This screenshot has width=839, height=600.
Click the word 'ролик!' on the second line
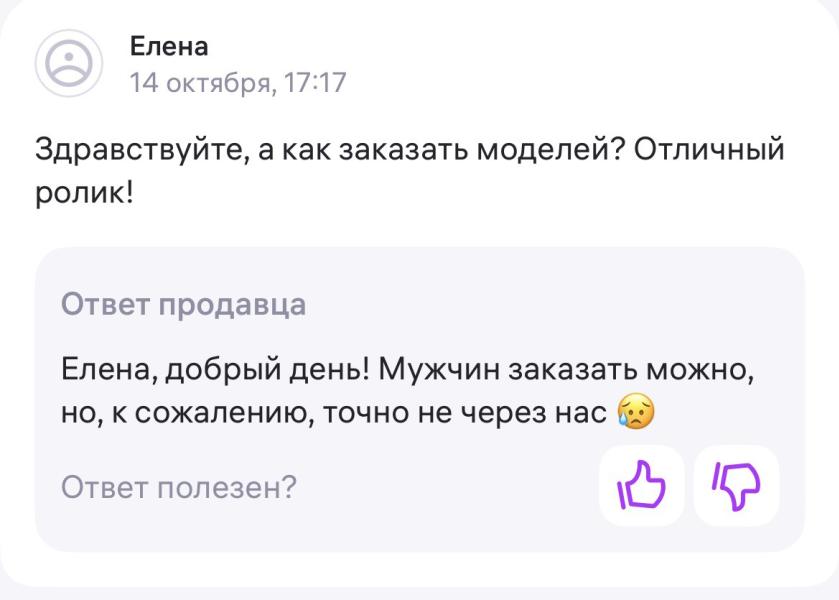tap(84, 191)
